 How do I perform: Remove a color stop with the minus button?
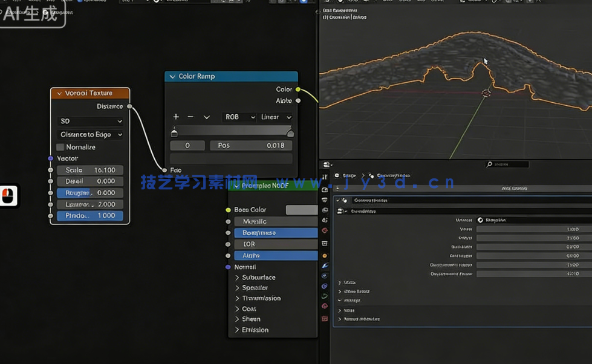(x=189, y=117)
